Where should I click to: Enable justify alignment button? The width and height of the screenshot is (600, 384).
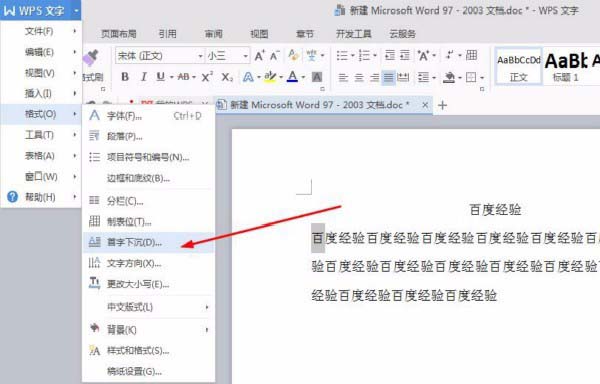(x=388, y=78)
